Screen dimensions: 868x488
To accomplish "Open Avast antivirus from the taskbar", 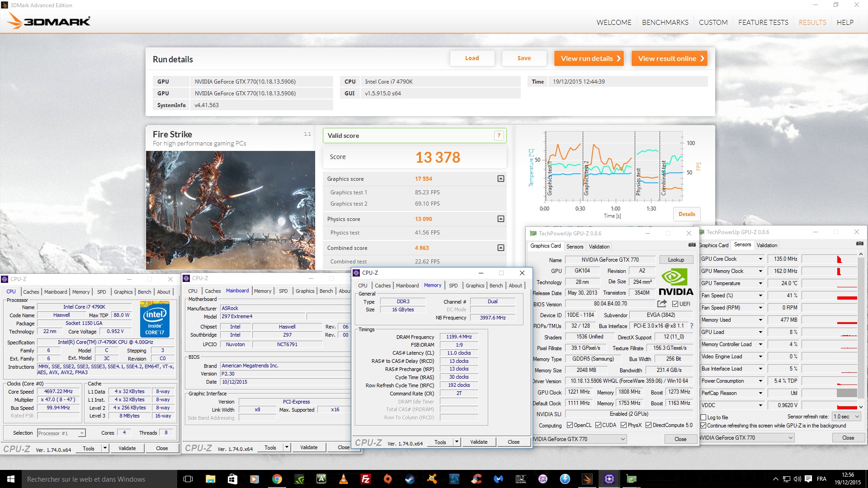I will point(432,479).
